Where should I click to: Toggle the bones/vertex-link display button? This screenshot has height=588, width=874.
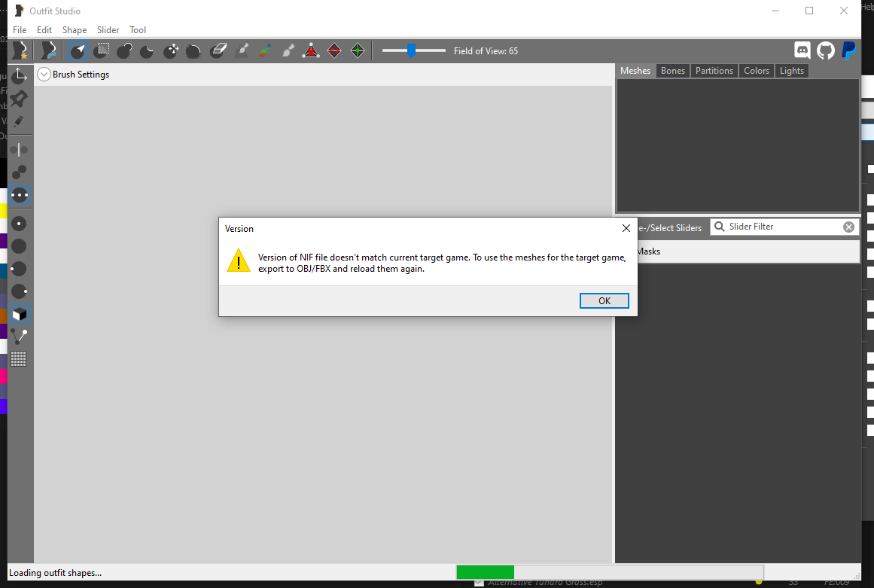(20, 336)
